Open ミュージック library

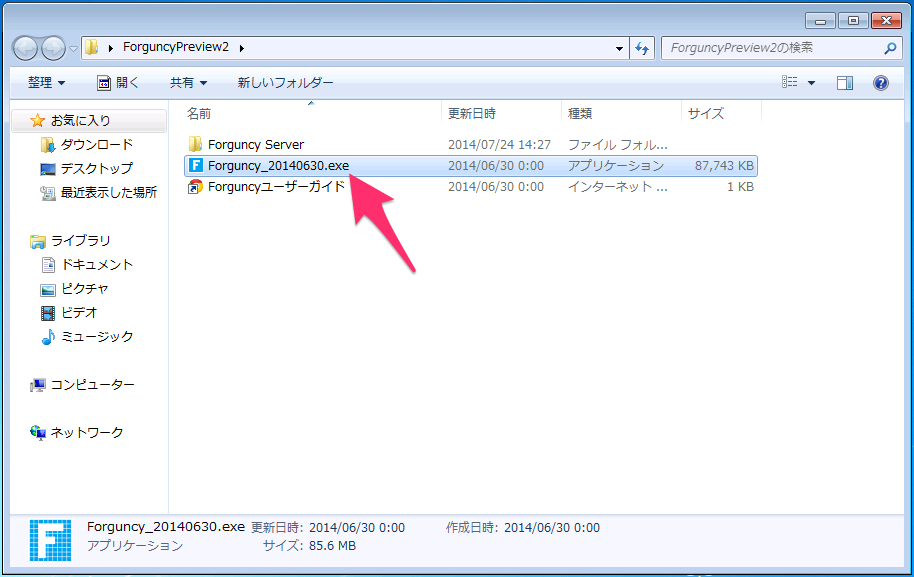point(97,336)
